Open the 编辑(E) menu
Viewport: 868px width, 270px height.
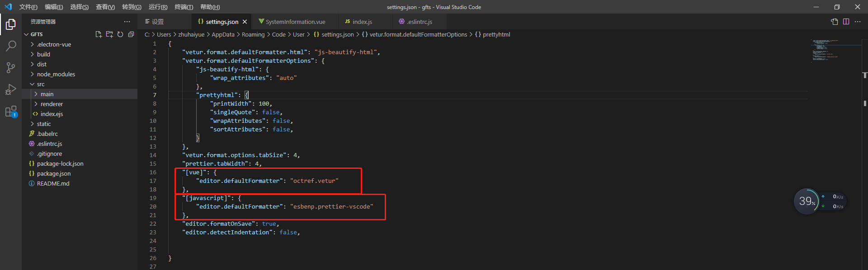point(54,7)
